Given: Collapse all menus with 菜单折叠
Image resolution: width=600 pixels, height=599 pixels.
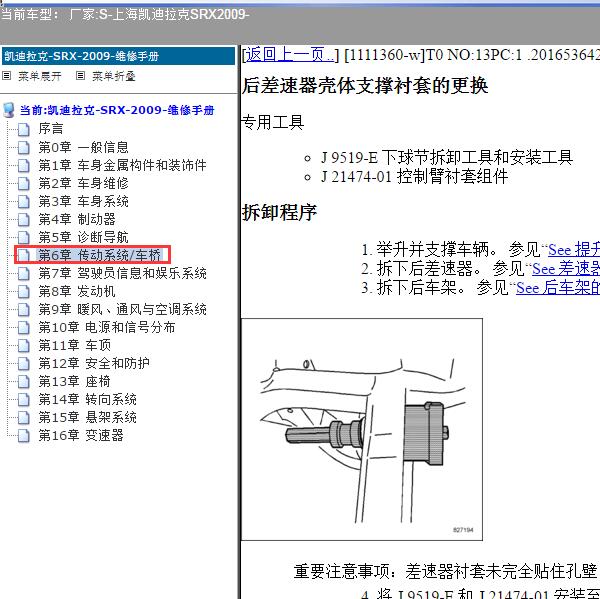Looking at the screenshot, I should 114,76.
